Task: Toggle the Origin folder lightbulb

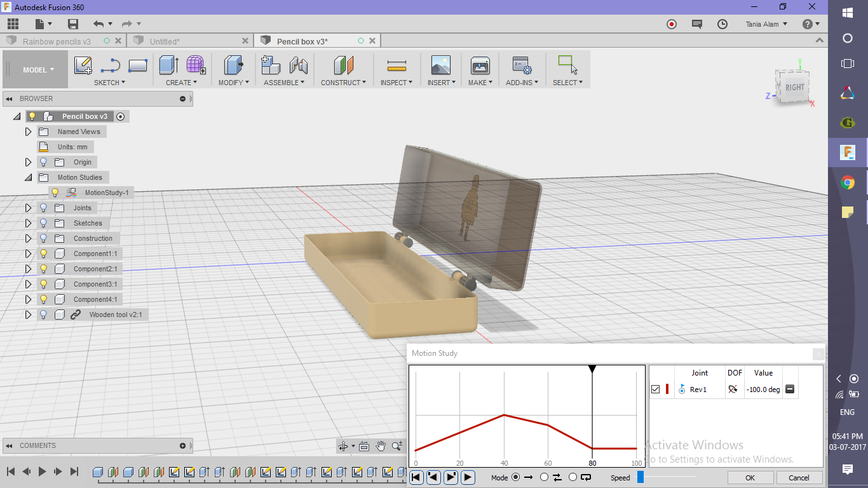Action: [44, 162]
